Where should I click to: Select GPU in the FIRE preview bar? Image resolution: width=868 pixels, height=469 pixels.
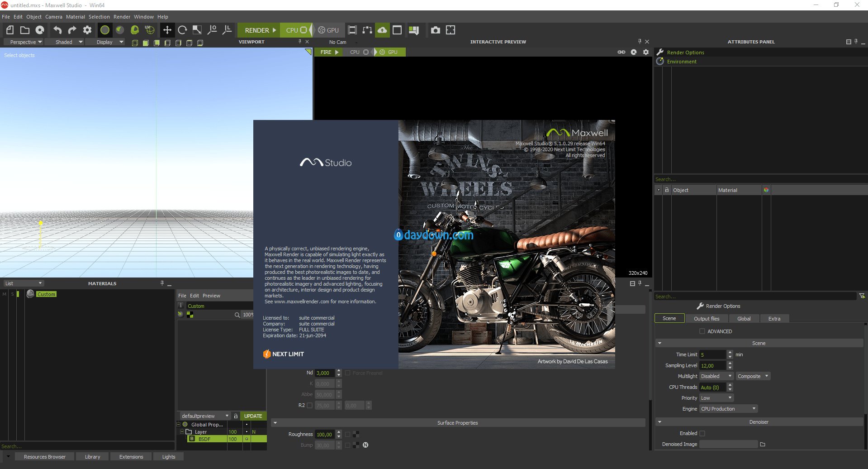click(389, 52)
